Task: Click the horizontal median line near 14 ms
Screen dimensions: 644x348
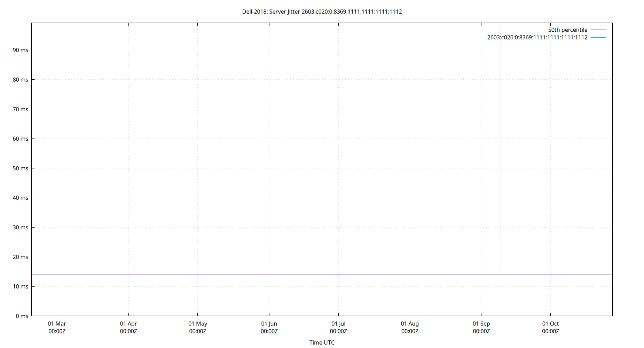Action: (244, 274)
